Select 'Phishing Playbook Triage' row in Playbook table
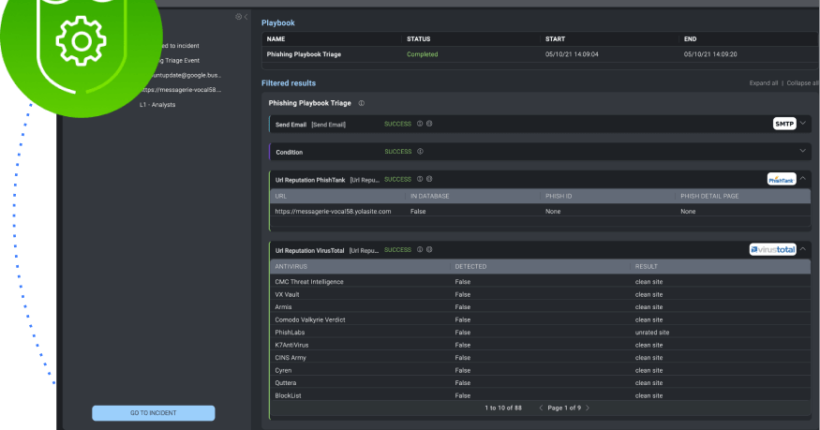The image size is (820, 430). tap(540, 54)
